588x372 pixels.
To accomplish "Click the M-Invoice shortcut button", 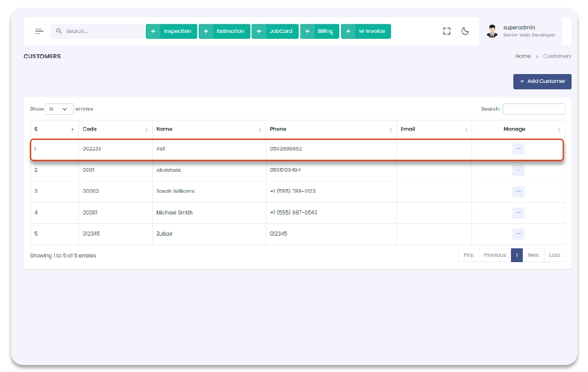I will [366, 31].
